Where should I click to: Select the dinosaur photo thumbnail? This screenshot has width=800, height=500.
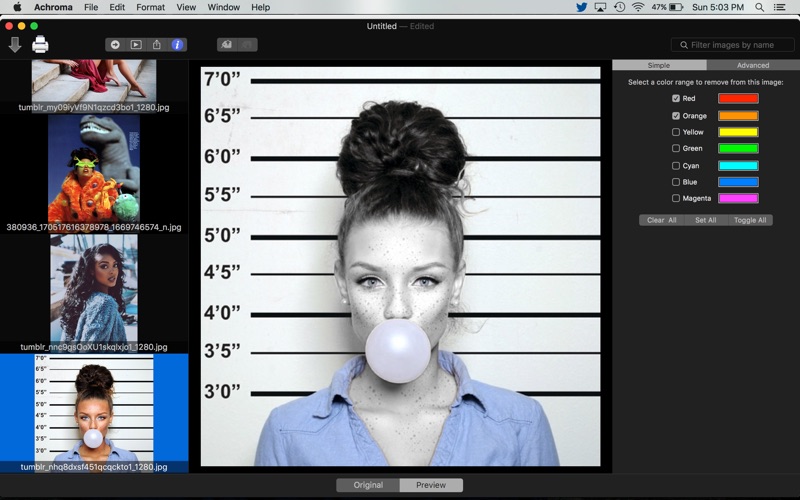coord(94,168)
